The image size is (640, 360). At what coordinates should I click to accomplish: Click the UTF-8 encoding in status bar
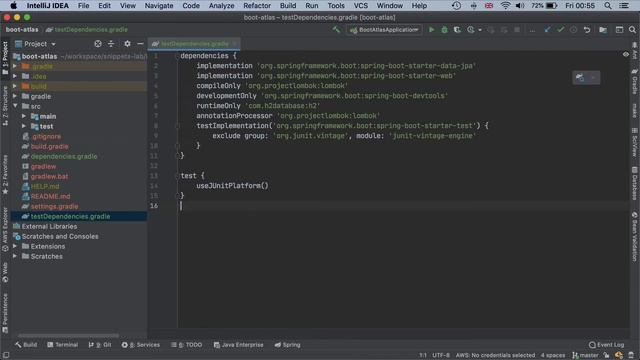(441, 356)
